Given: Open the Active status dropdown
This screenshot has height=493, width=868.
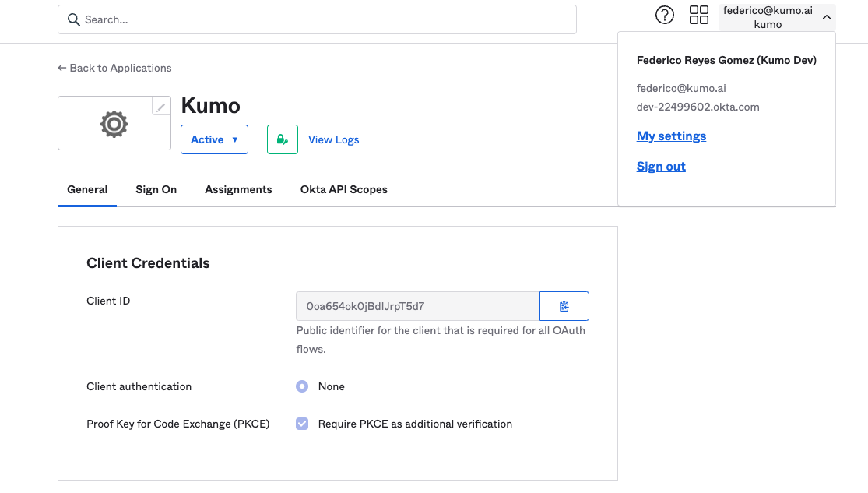Looking at the screenshot, I should [214, 139].
